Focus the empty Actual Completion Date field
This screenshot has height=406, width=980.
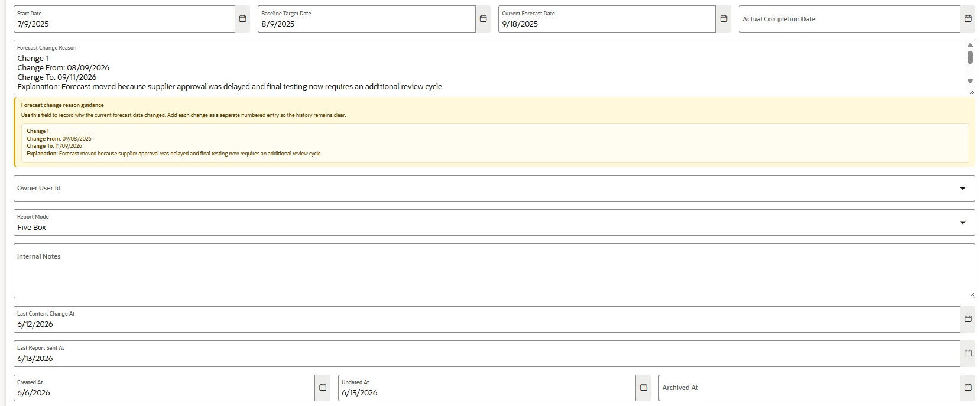coord(849,19)
